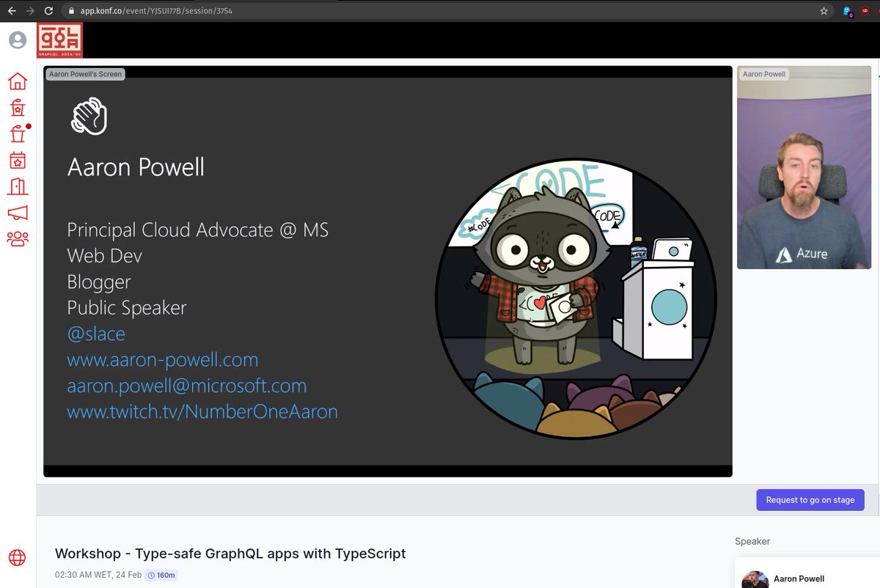Click the Principal Cloud Advocate @ MS line
Viewport: 880px width, 588px height.
click(198, 229)
